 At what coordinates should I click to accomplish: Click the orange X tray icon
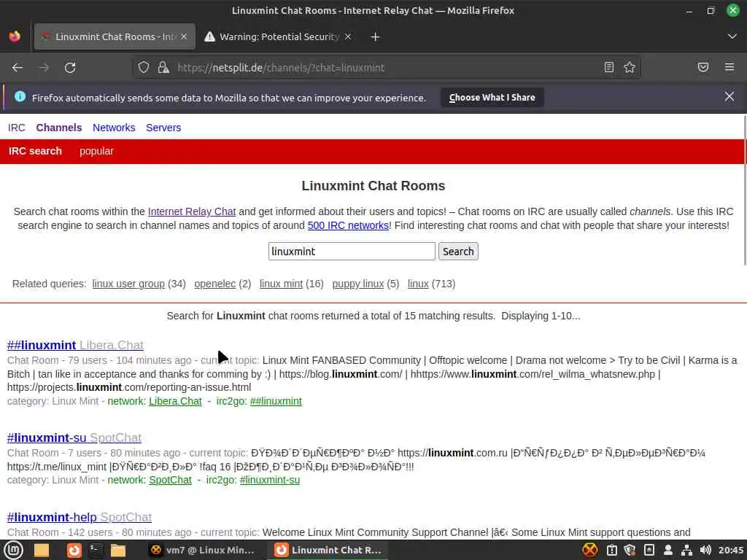point(589,550)
